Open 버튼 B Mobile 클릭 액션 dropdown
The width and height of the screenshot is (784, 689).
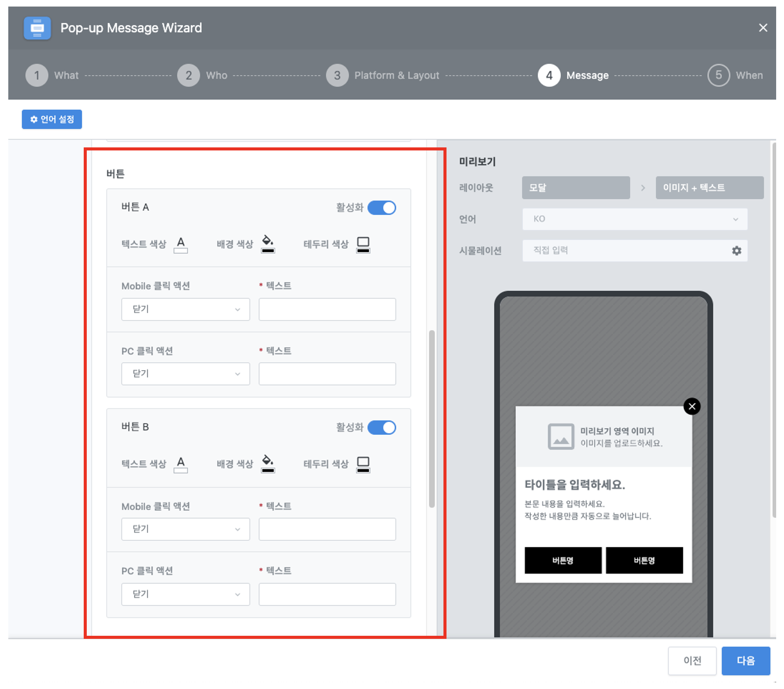(x=186, y=529)
